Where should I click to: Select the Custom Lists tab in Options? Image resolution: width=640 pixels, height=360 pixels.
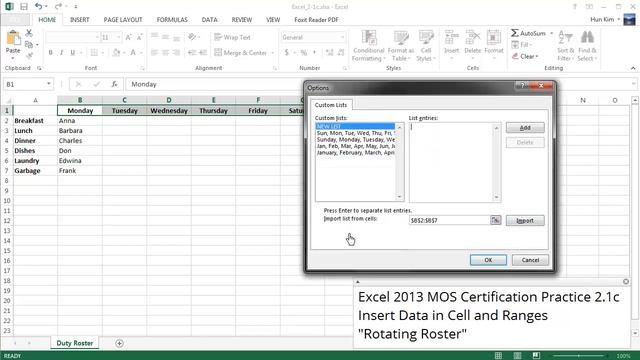click(x=331, y=105)
